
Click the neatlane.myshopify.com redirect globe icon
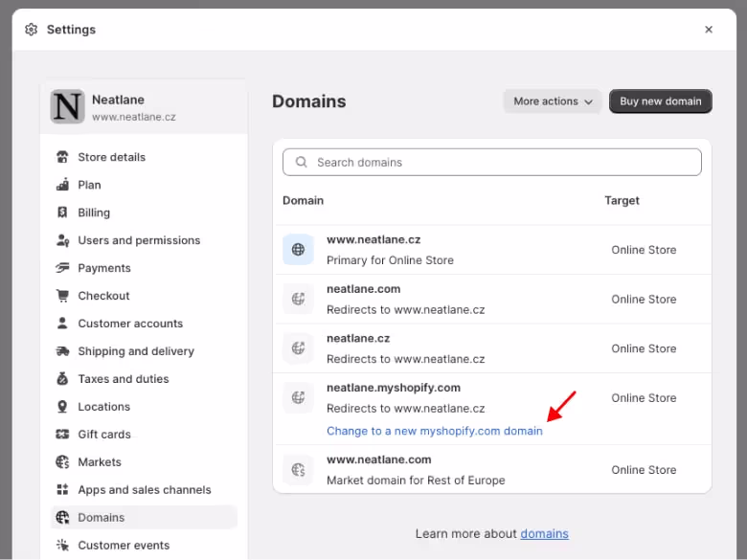click(298, 397)
